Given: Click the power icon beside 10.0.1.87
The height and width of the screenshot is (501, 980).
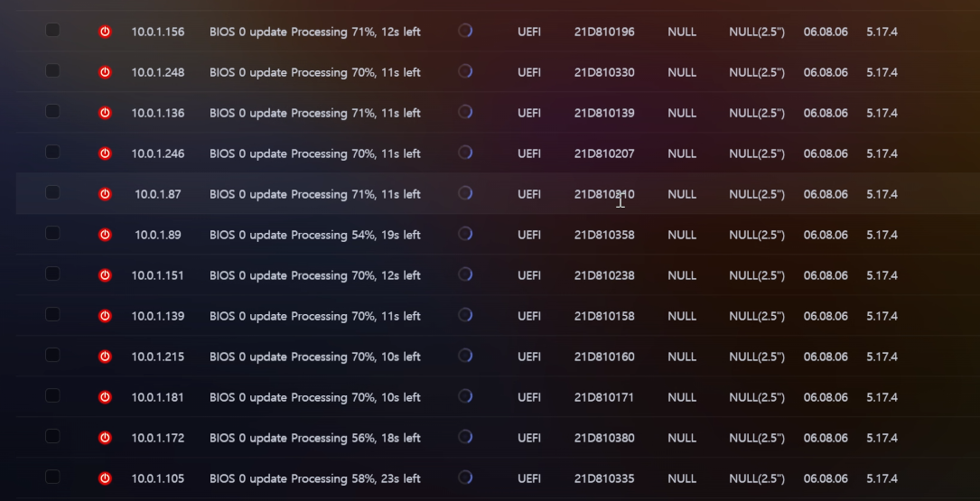Looking at the screenshot, I should (105, 194).
